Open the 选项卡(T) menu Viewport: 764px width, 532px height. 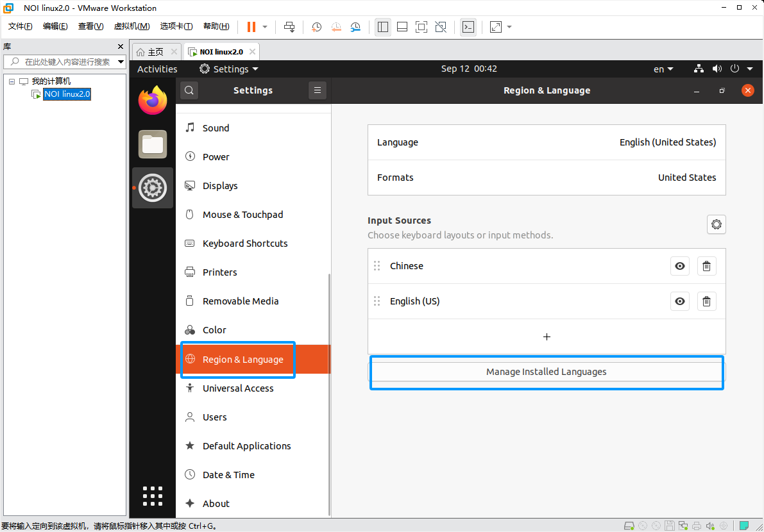pos(176,26)
